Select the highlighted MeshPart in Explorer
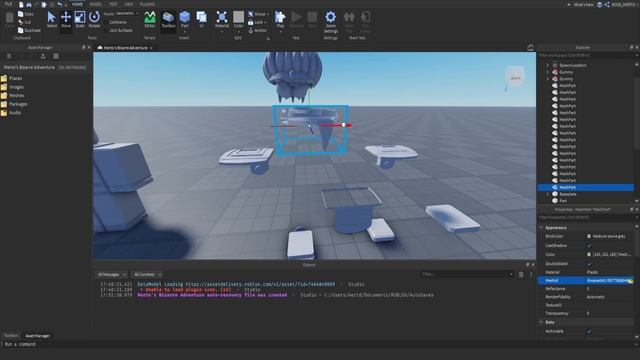Screen dimensions: 640x360 pos(586,187)
